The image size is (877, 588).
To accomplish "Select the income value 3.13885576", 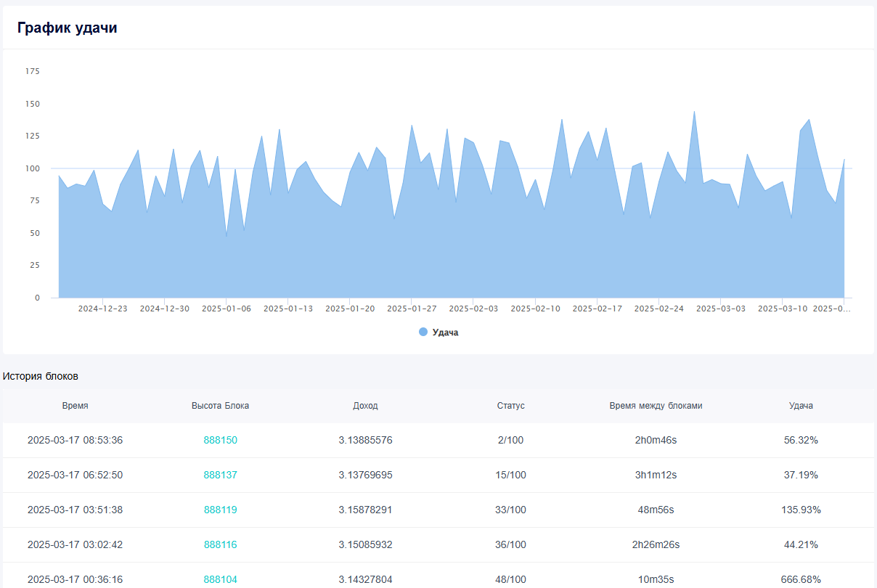I will 365,440.
